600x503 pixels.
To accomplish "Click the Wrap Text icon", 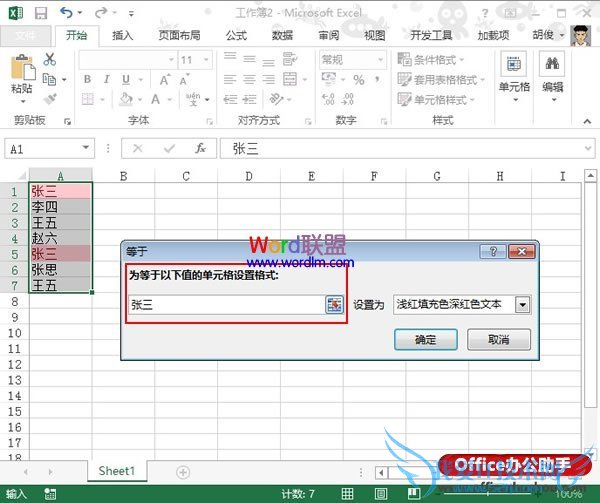I will (289, 59).
